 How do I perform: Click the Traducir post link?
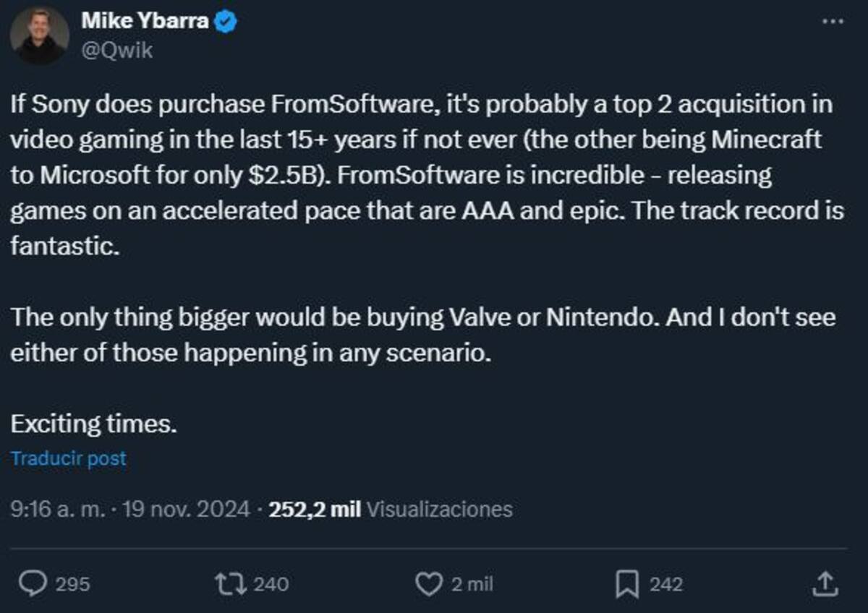(x=69, y=458)
